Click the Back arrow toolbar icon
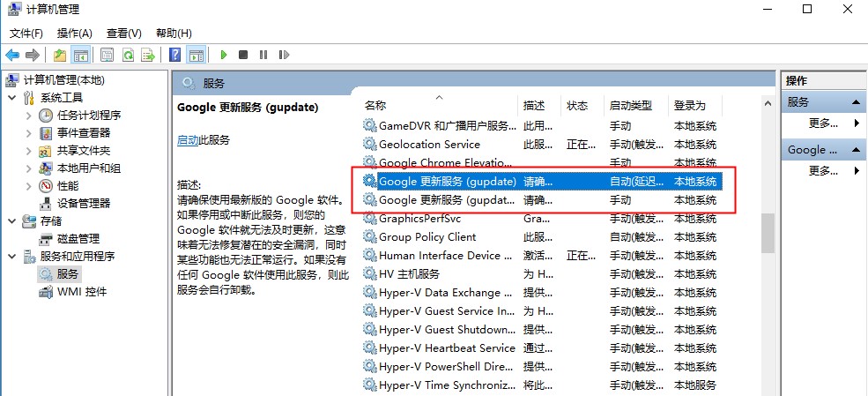The height and width of the screenshot is (396, 868). 12,55
